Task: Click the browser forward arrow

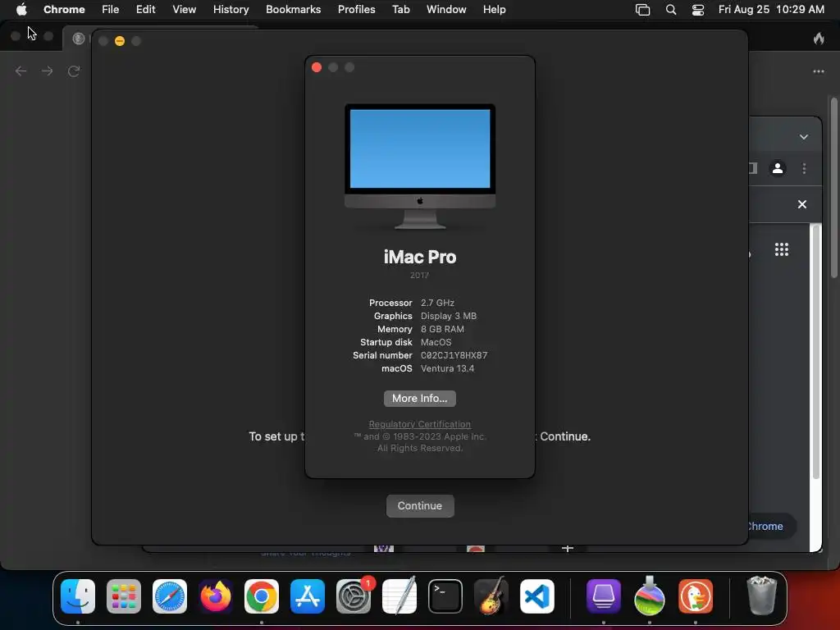Action: 47,71
